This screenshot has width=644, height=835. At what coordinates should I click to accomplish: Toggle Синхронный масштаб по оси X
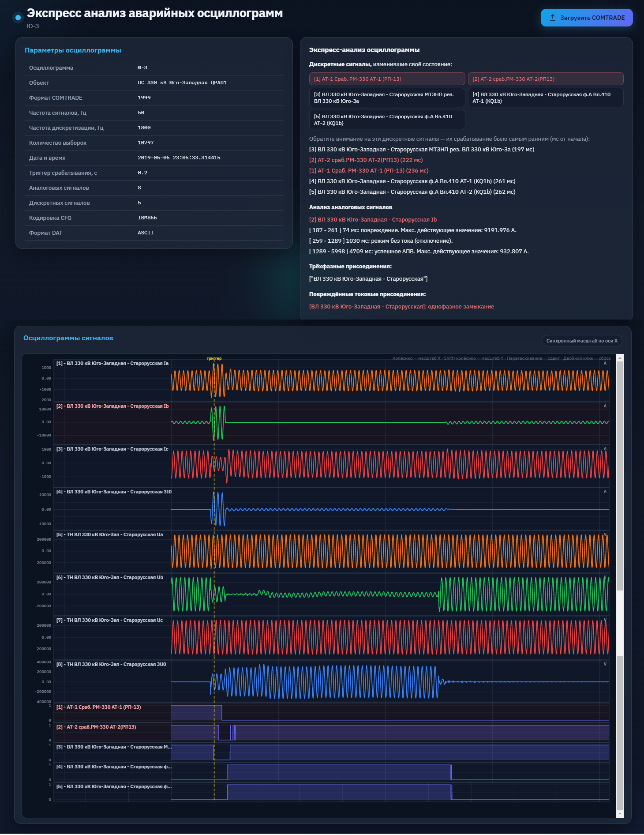[582, 341]
